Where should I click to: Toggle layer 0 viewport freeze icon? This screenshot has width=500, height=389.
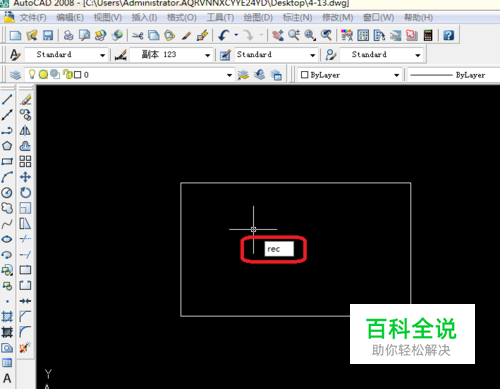[55, 75]
